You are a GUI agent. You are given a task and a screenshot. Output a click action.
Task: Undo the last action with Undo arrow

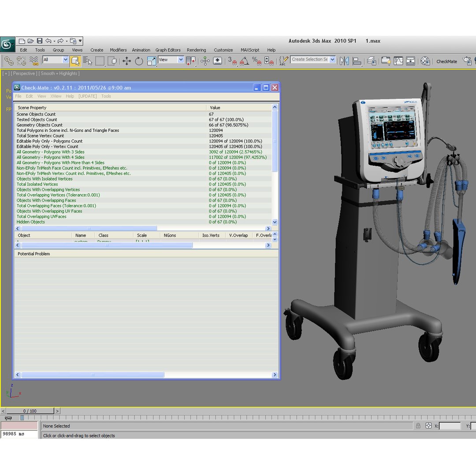tap(48, 41)
